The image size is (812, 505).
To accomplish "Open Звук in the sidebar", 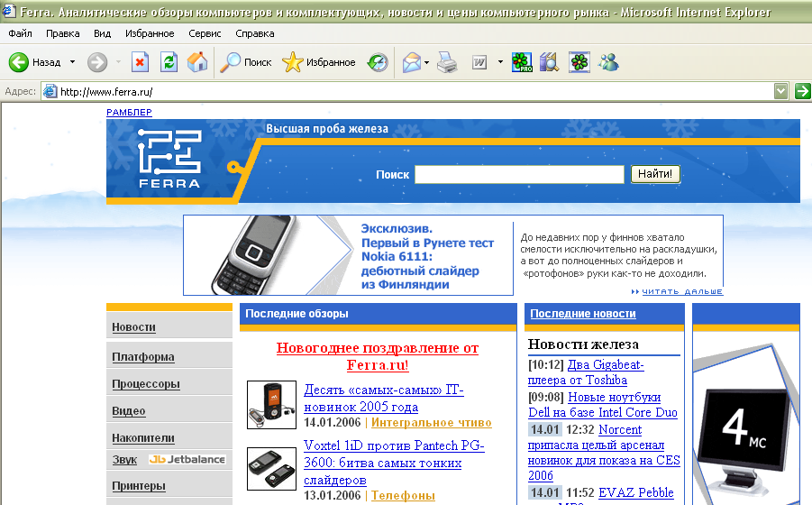I will coord(124,460).
